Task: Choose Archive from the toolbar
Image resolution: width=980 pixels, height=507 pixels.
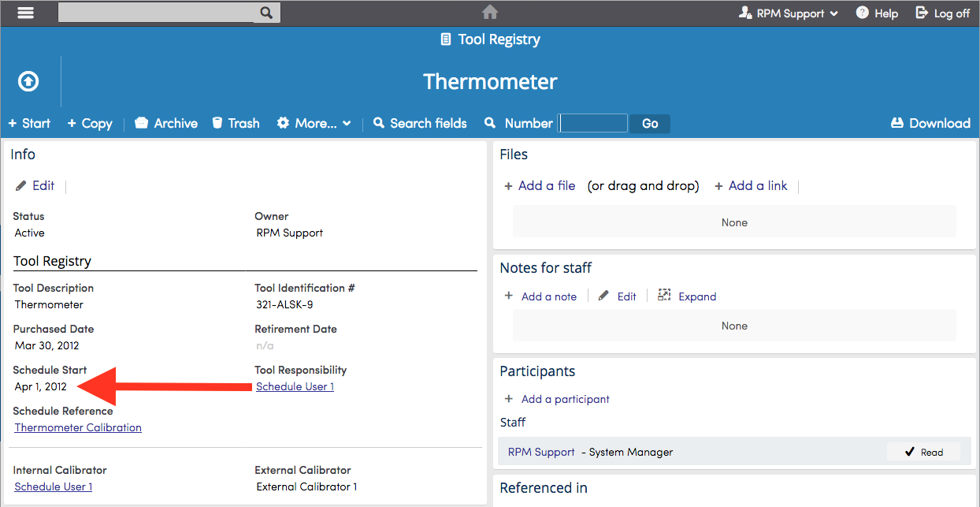Action: coord(166,123)
